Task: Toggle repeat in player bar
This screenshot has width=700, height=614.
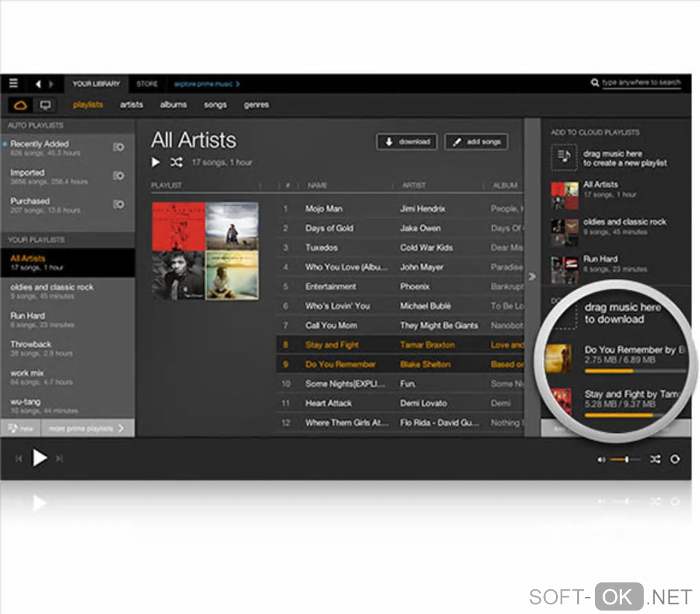Action: (x=675, y=459)
